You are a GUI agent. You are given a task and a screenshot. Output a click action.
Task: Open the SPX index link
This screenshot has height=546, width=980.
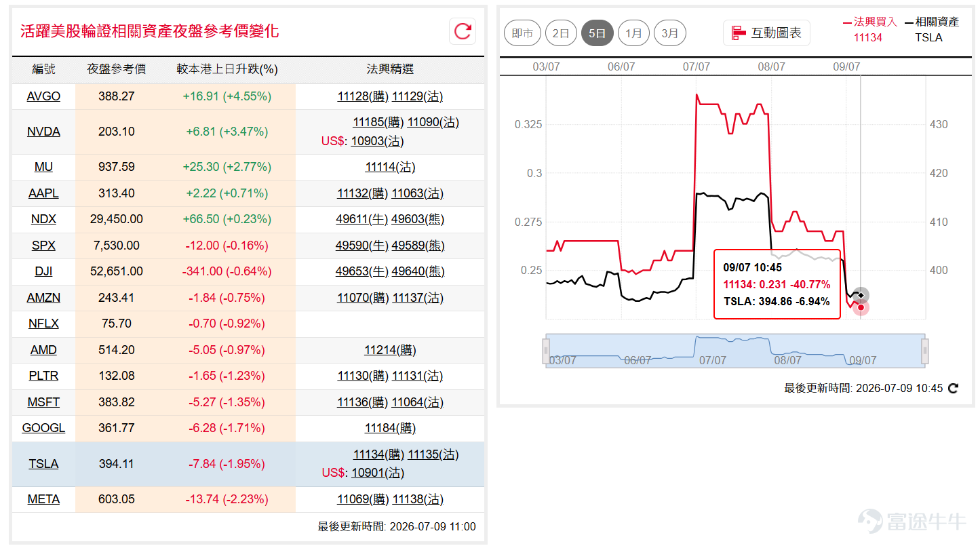click(x=43, y=246)
